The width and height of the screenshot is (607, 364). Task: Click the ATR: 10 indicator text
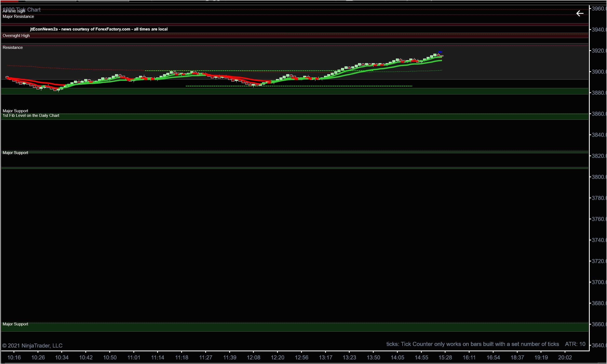[575, 344]
